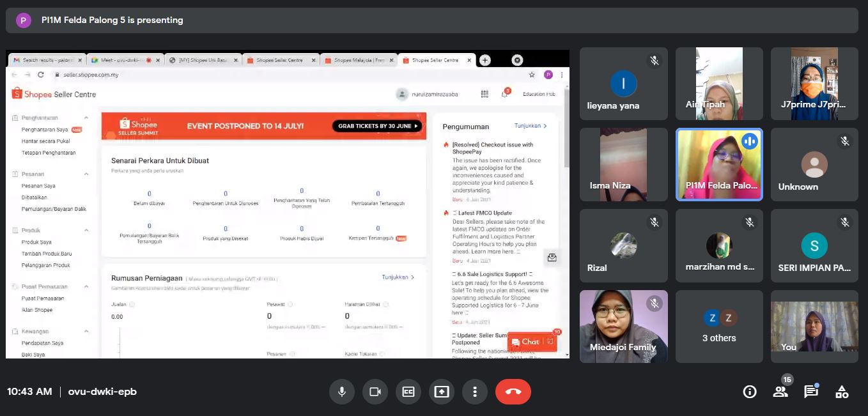Image resolution: width=868 pixels, height=416 pixels.
Task: Click the red leave call button
Action: coord(513,392)
